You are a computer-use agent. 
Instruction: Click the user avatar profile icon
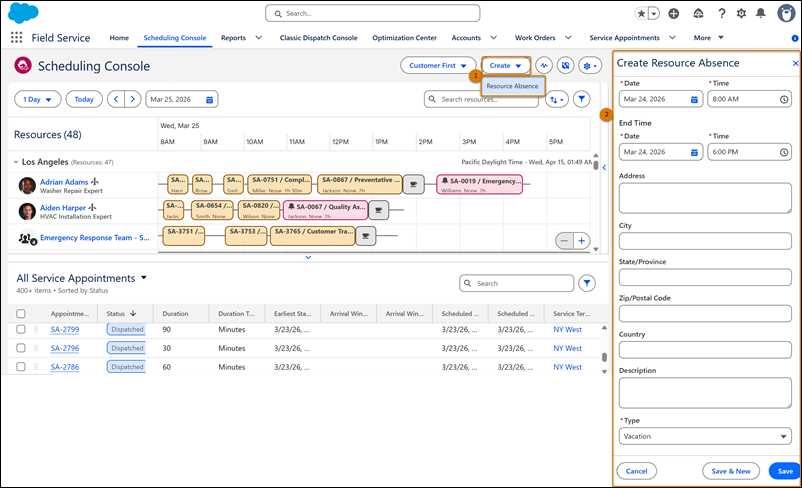click(786, 13)
